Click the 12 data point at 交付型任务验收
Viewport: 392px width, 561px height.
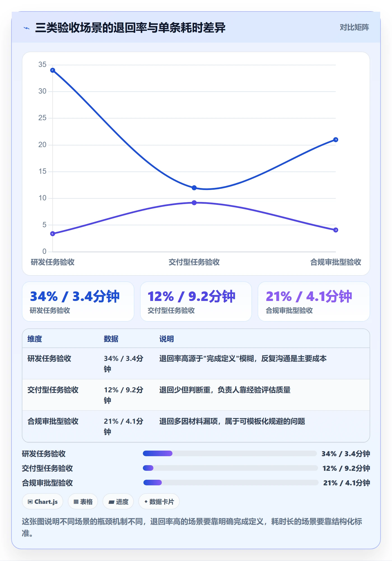pos(194,188)
